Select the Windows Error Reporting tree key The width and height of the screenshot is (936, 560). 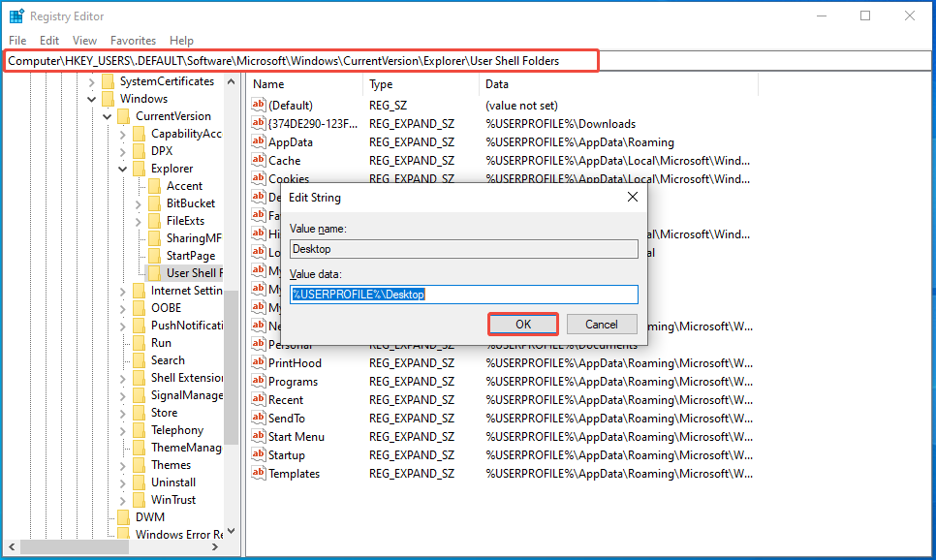179,535
